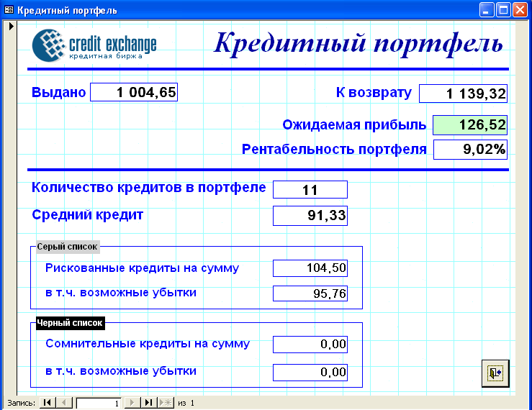Select the Выдано field 1 004,65
The image size is (532, 410).
134,92
